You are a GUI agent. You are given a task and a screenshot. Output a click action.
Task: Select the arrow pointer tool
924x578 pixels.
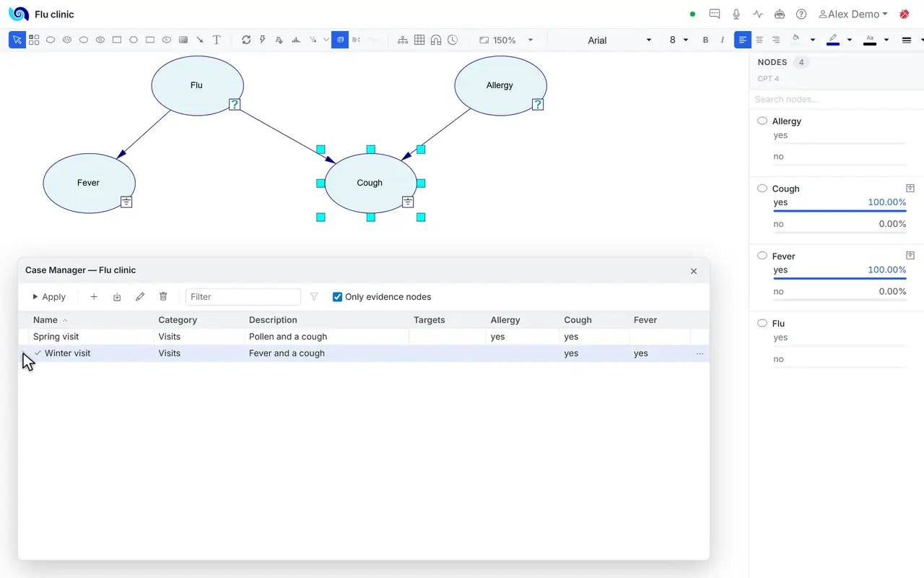17,40
